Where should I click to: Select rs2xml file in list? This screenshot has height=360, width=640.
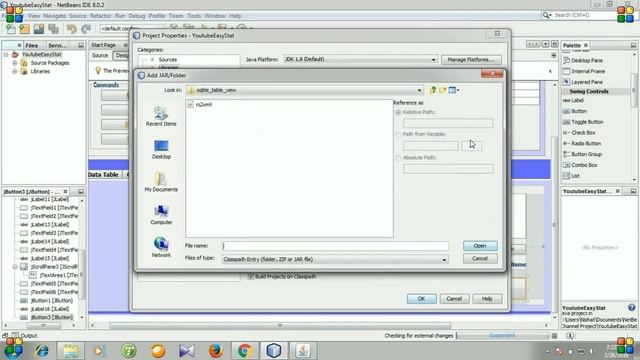[200, 104]
